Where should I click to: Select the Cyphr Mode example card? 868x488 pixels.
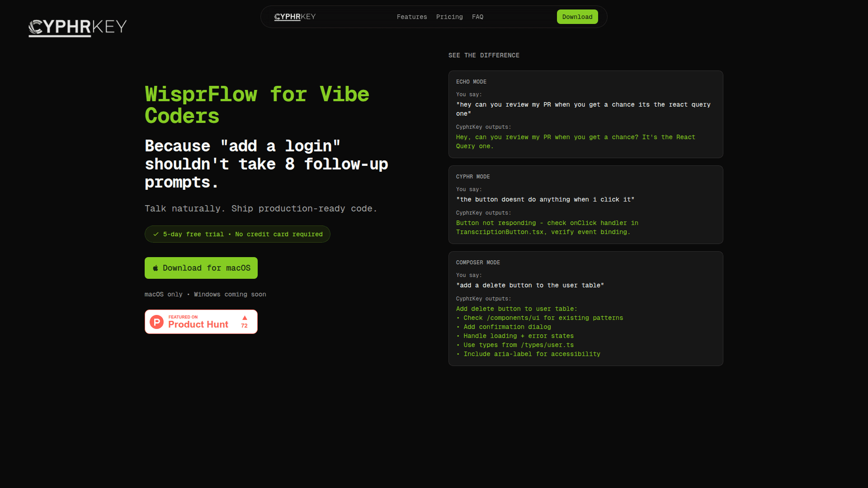585,205
